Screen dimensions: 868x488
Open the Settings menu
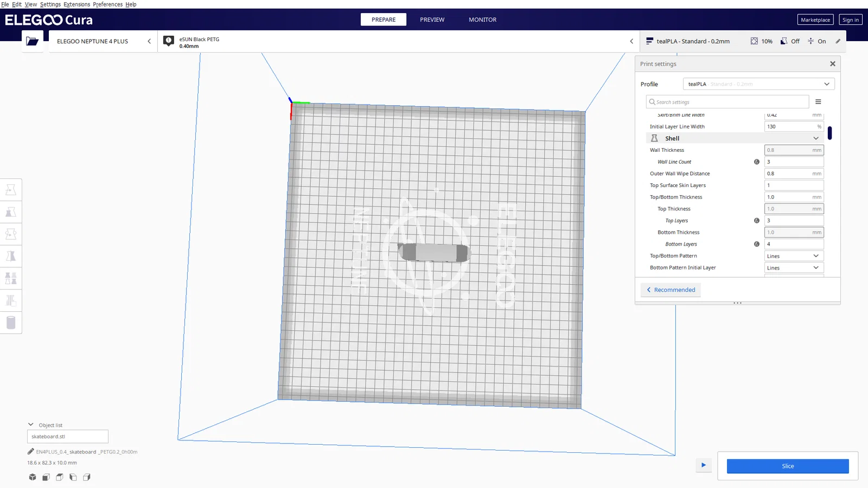pos(50,4)
